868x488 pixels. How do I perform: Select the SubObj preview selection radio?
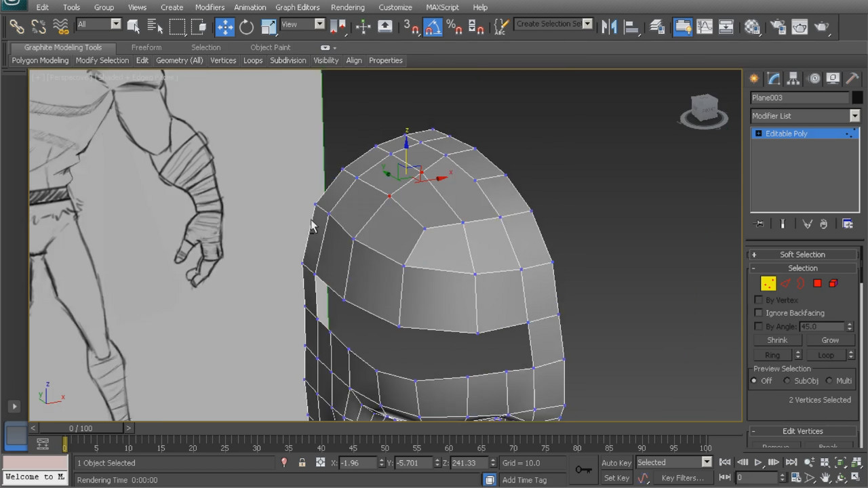tap(787, 381)
